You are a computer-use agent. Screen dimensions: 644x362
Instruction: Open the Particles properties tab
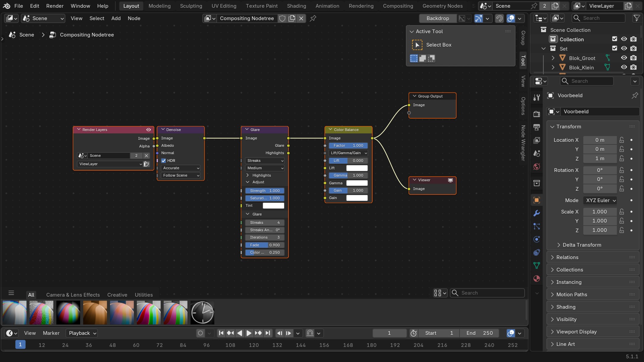click(x=537, y=226)
